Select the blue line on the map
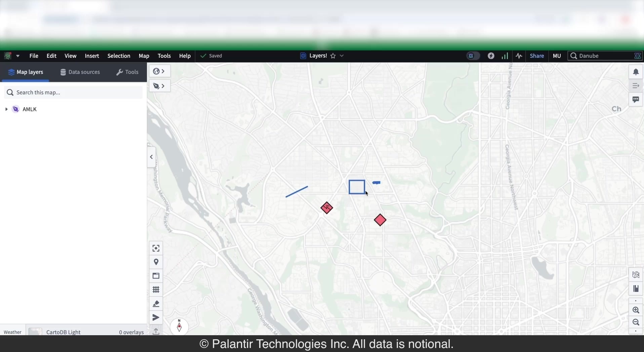 tap(297, 191)
